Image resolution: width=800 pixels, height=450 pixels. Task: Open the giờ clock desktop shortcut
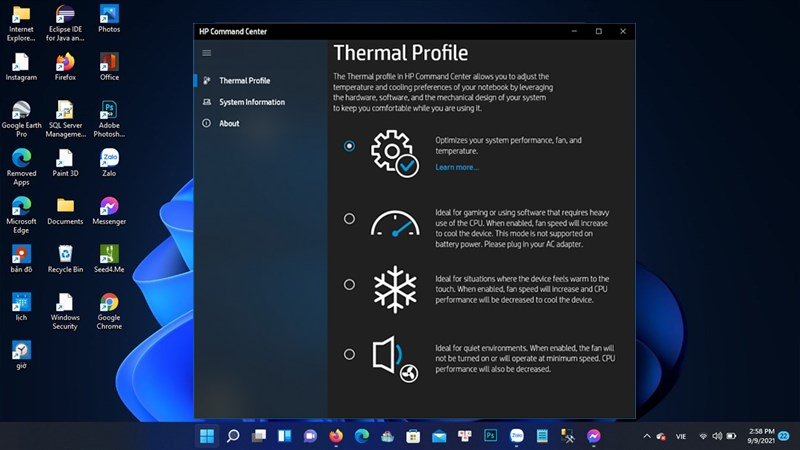pos(21,355)
